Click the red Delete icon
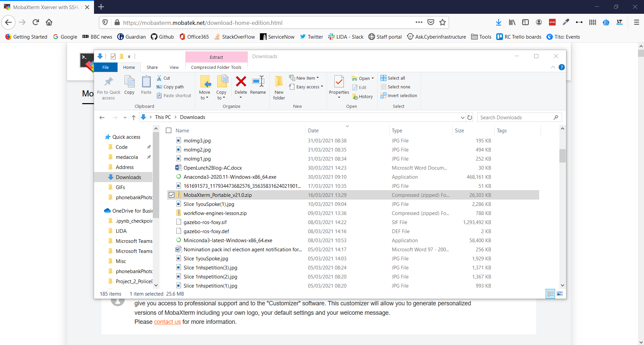The width and height of the screenshot is (644, 345). (241, 81)
